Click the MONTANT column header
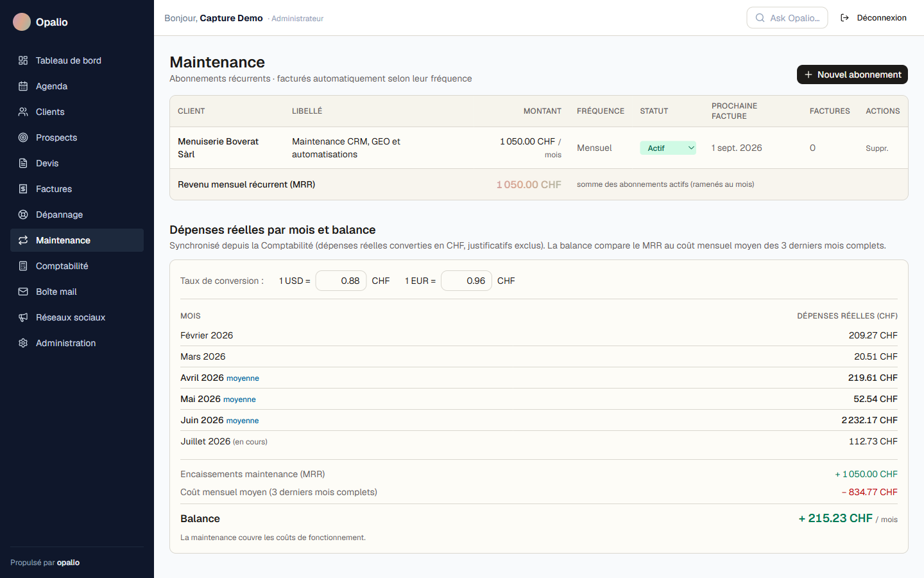This screenshot has width=924, height=578. (x=542, y=111)
